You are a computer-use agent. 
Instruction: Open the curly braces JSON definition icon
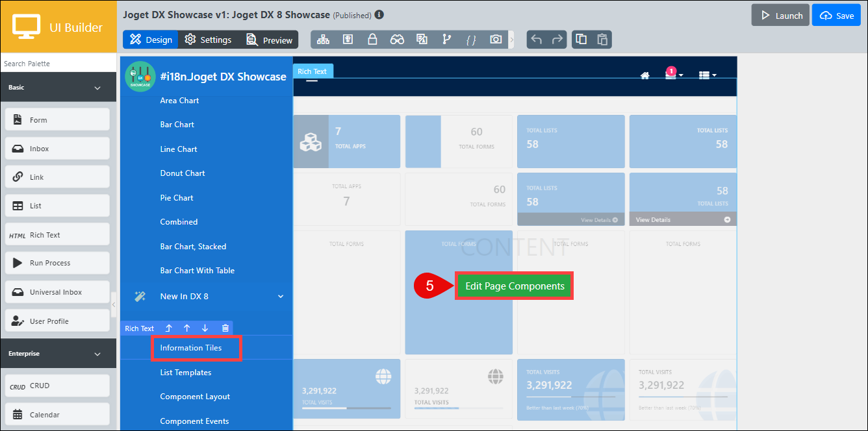[471, 40]
